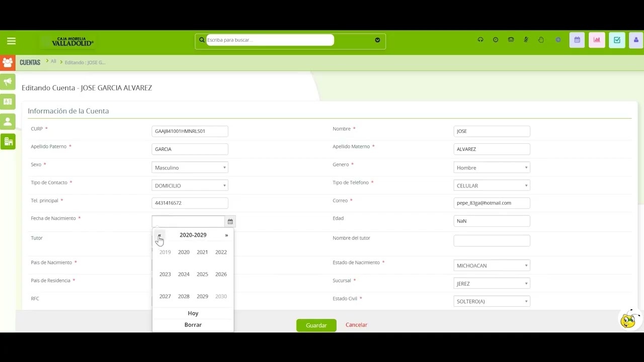The height and width of the screenshot is (362, 644).
Task: Open the ID card sidebar module
Action: [x=8, y=102]
